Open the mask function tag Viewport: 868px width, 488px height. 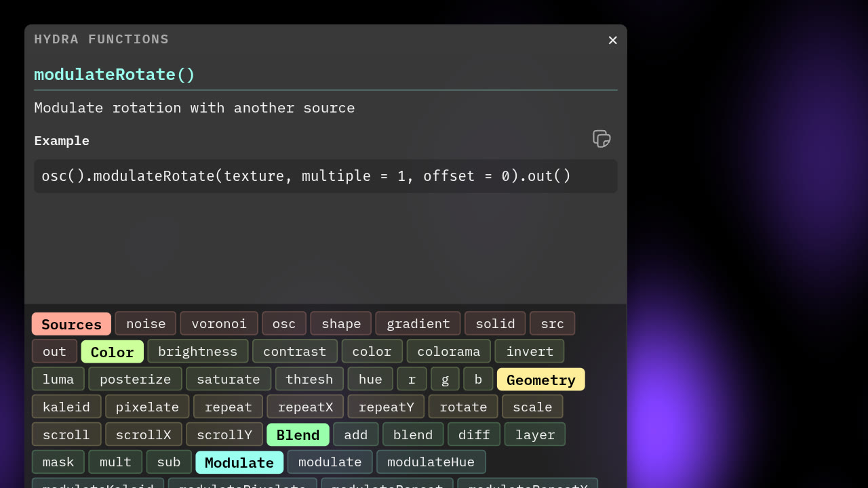coord(58,462)
